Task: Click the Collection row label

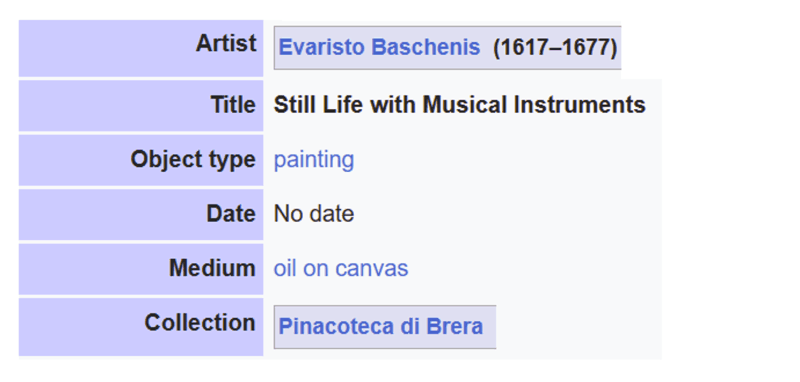Action: (141, 327)
